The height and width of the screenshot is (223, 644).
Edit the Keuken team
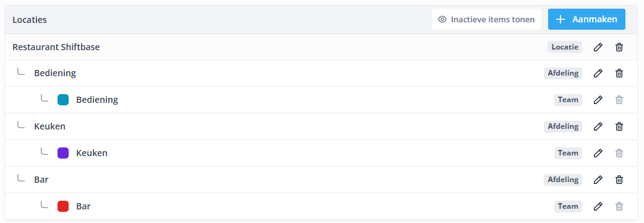tap(598, 153)
